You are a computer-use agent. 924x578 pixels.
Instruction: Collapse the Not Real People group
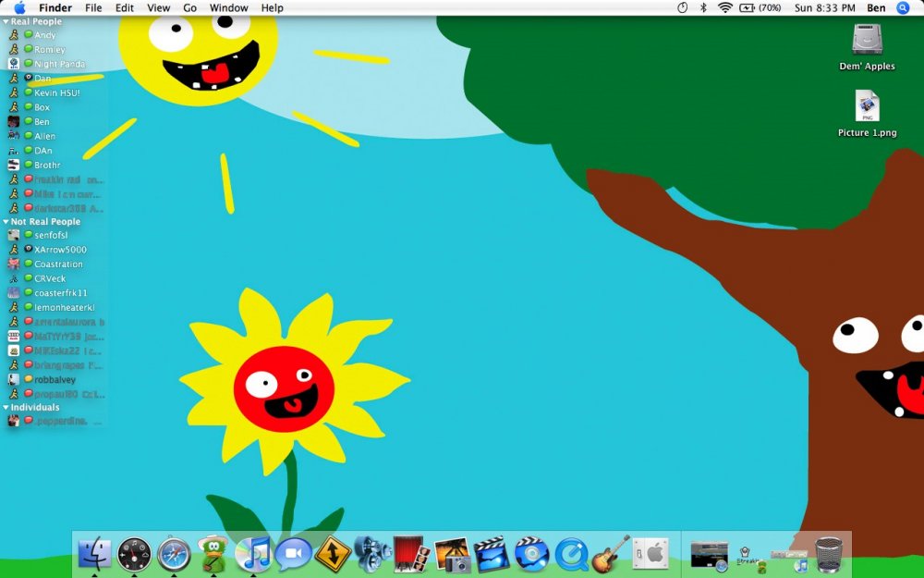(x=6, y=222)
